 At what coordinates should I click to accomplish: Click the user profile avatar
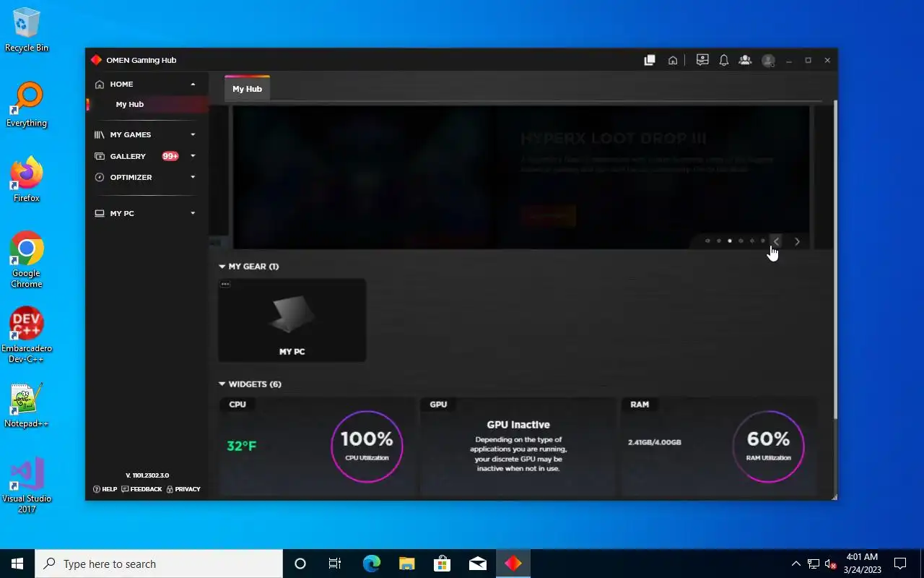click(768, 61)
